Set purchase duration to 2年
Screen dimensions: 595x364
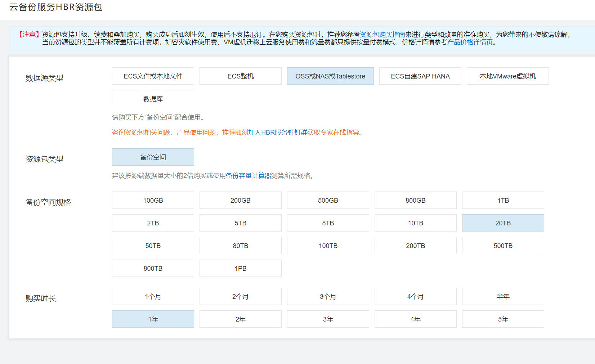241,319
